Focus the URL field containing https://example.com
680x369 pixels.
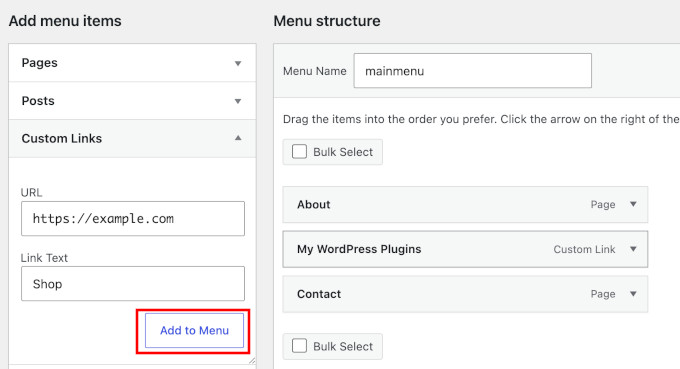pos(133,219)
